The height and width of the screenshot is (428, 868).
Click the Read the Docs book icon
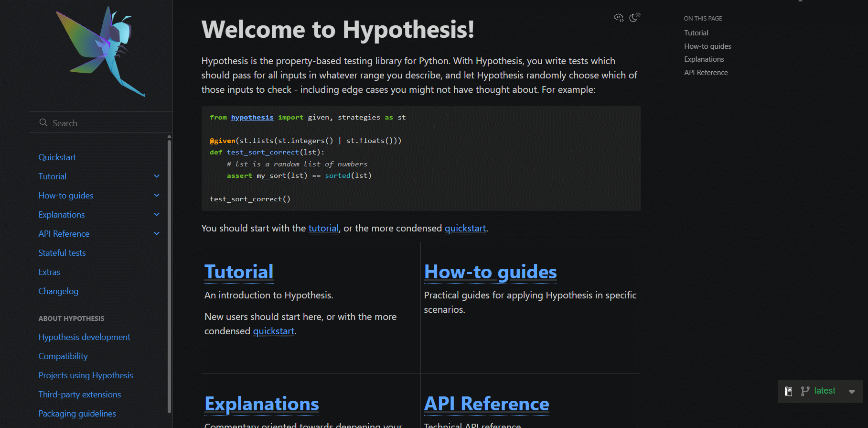[x=788, y=391]
